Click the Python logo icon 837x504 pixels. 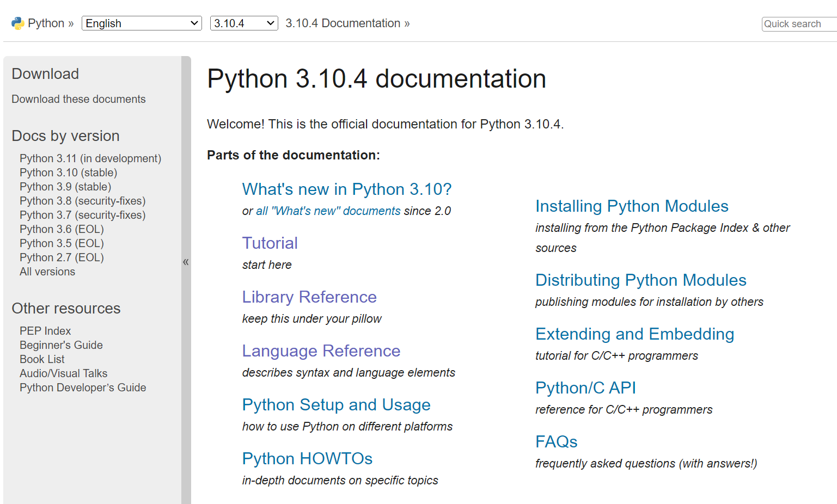click(18, 23)
